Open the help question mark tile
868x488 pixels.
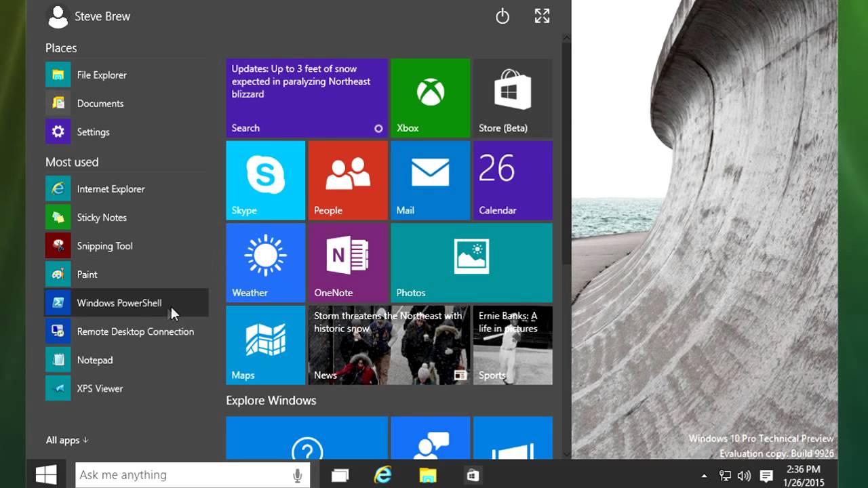[x=307, y=439]
